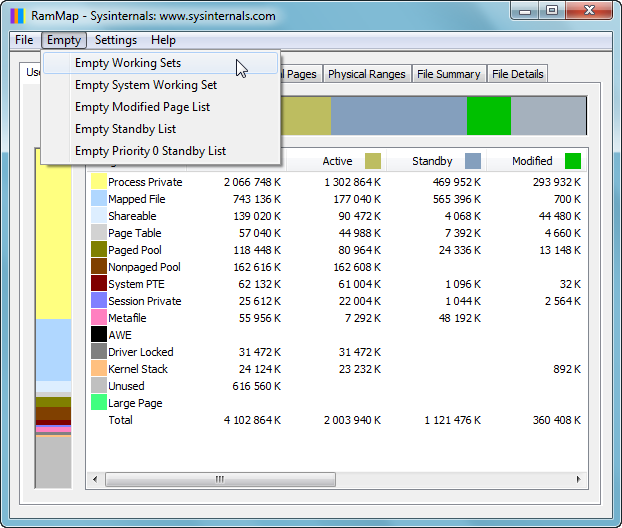Sort by the Standby column header
This screenshot has width=622, height=528.
tap(436, 161)
